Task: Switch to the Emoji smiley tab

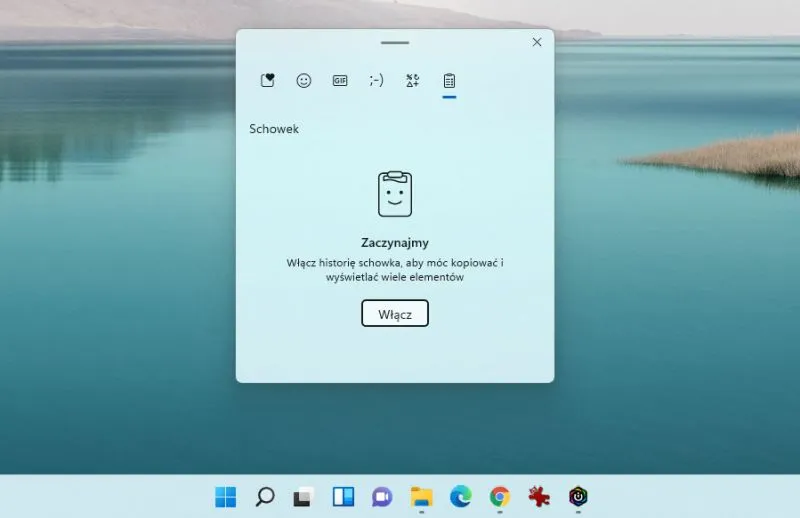Action: (304, 81)
